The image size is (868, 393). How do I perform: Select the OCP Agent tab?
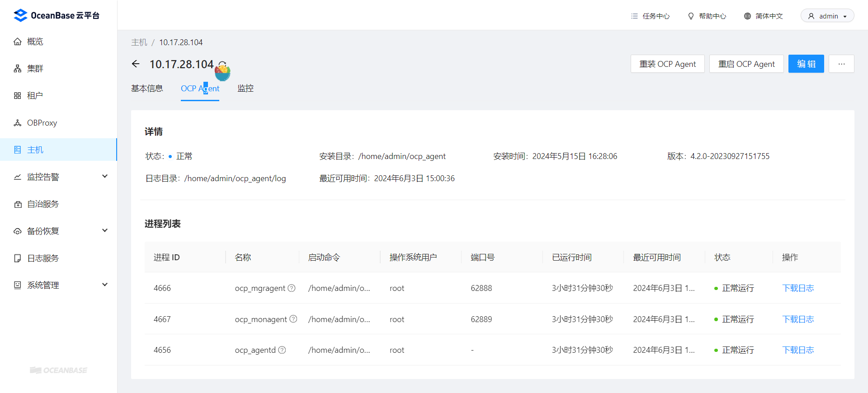(200, 89)
